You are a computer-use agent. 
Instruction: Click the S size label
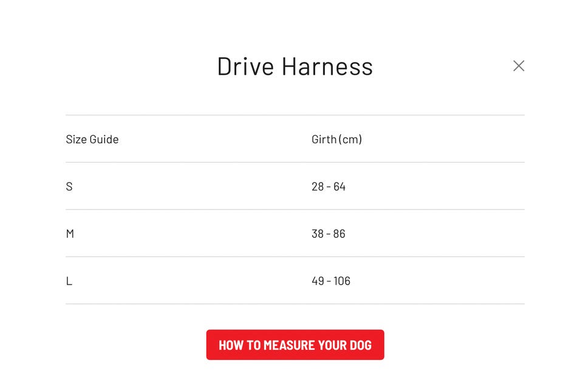point(69,186)
